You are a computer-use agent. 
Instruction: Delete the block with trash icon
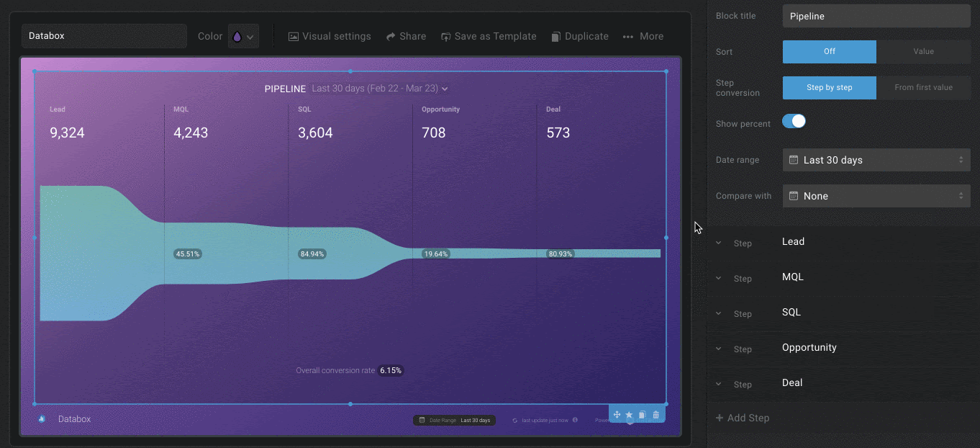pyautogui.click(x=655, y=415)
